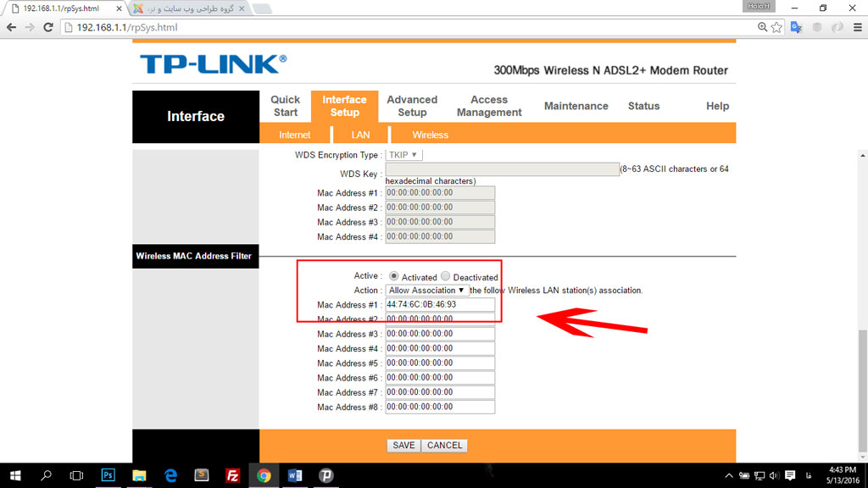This screenshot has height=488, width=868.
Task: Click the CANCEL button
Action: click(x=444, y=446)
